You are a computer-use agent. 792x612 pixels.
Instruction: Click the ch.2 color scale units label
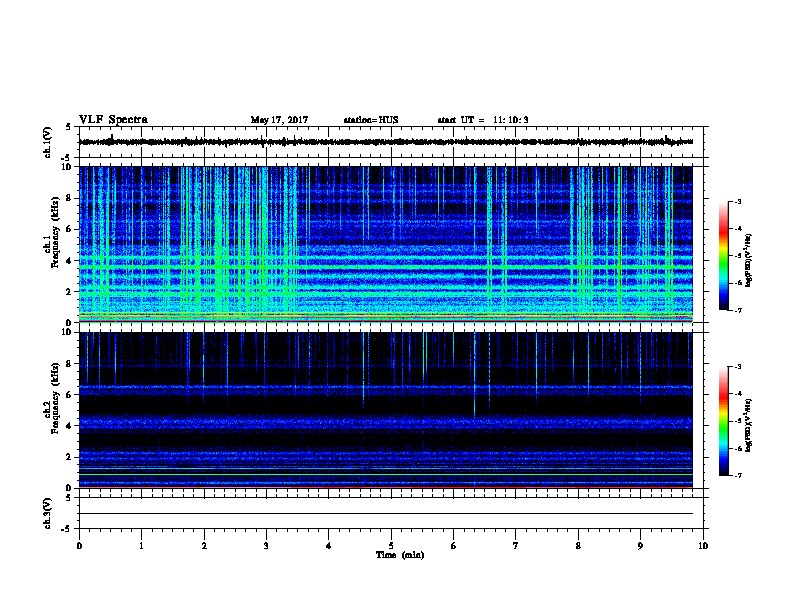point(749,426)
